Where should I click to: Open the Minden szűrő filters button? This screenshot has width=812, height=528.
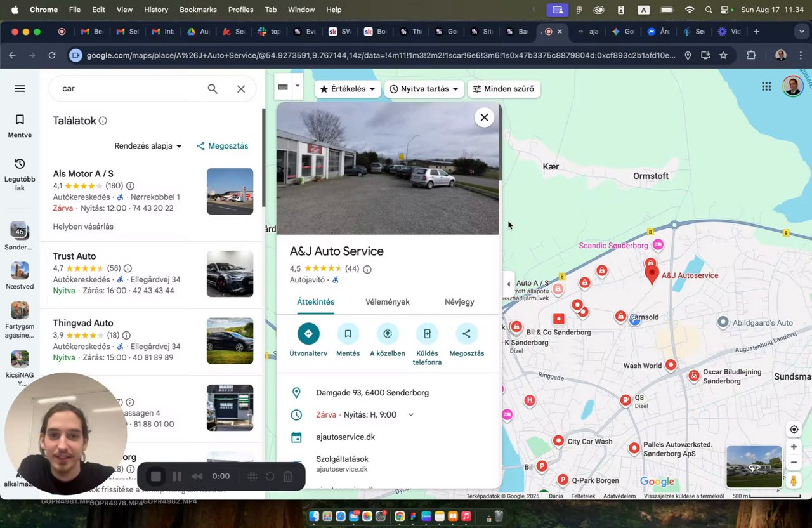504,89
